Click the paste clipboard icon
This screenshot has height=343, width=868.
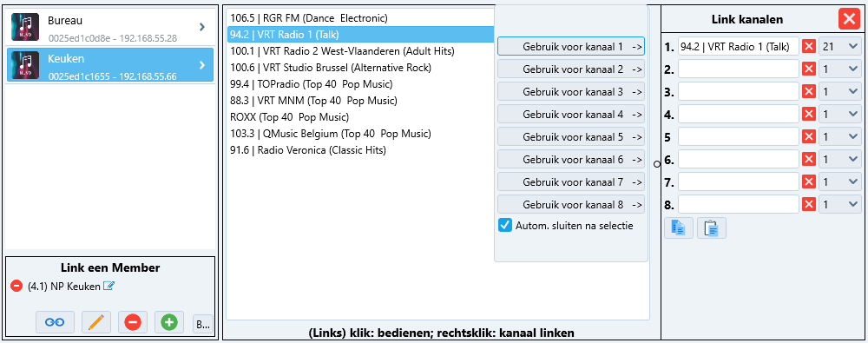[712, 228]
